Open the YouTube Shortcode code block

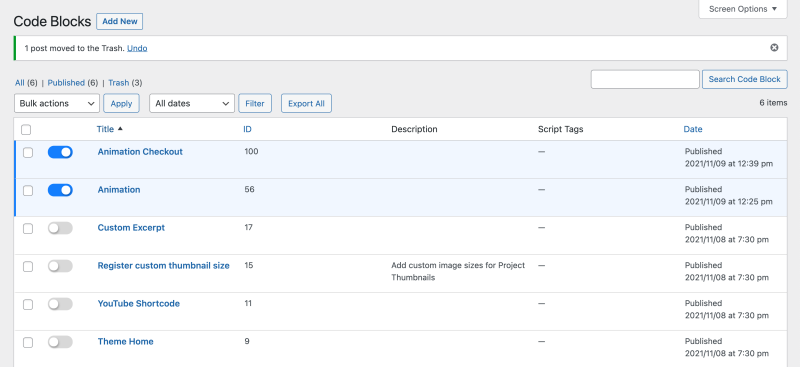139,303
